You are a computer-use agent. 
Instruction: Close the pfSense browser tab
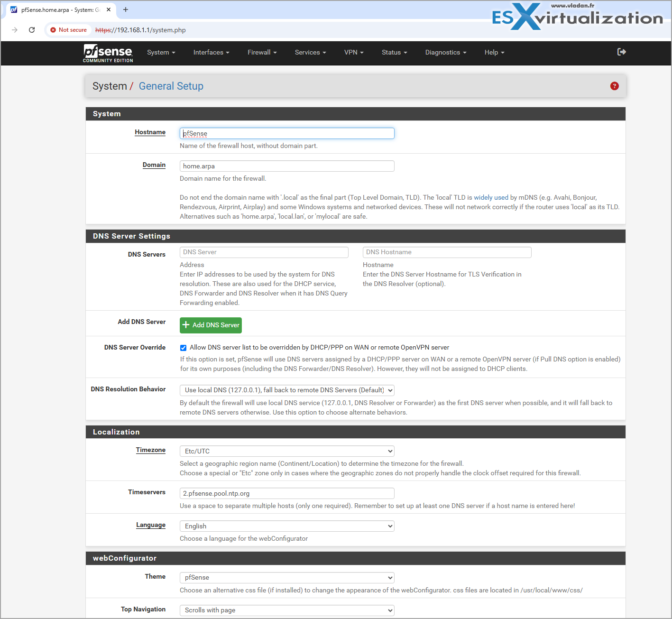pyautogui.click(x=109, y=9)
